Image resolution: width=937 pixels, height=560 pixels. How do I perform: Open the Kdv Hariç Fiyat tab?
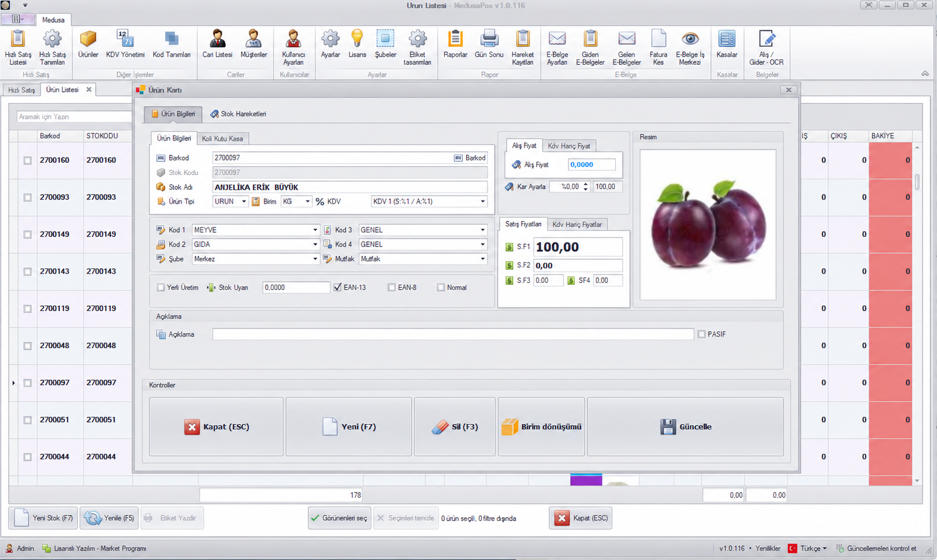(569, 146)
